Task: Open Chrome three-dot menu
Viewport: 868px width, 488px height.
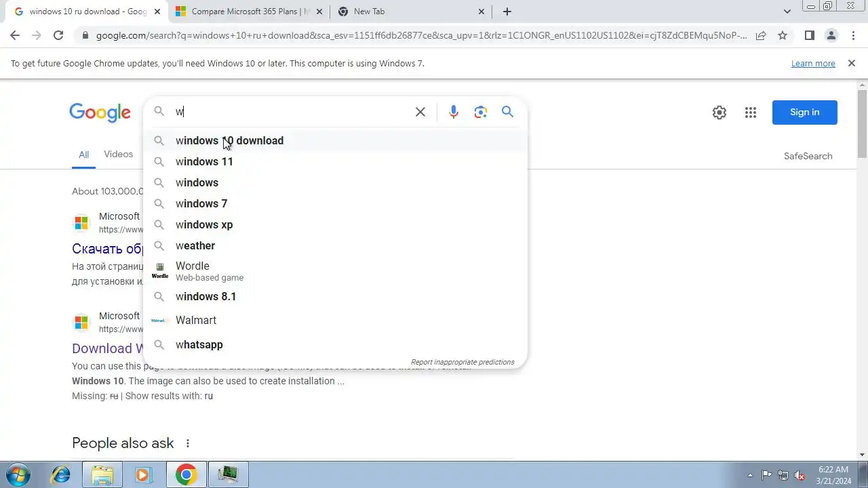Action: (853, 35)
